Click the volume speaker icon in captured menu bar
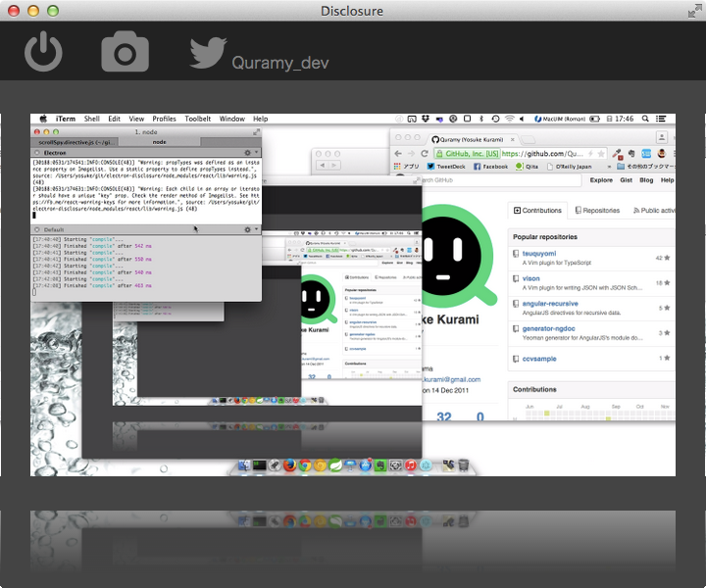Screen dimensions: 706x588 coord(522,119)
